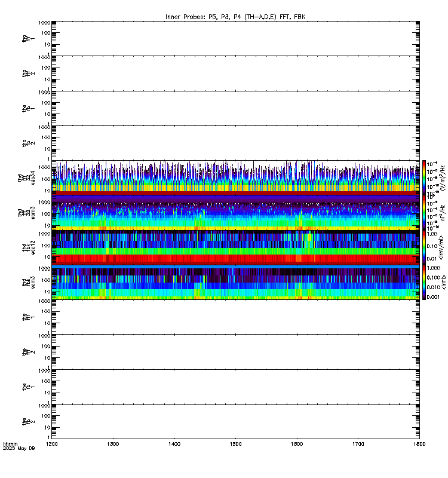Click the 1000 tick label of thd fff 32 edc34 panel
448x478 pixels.
pos(44,168)
